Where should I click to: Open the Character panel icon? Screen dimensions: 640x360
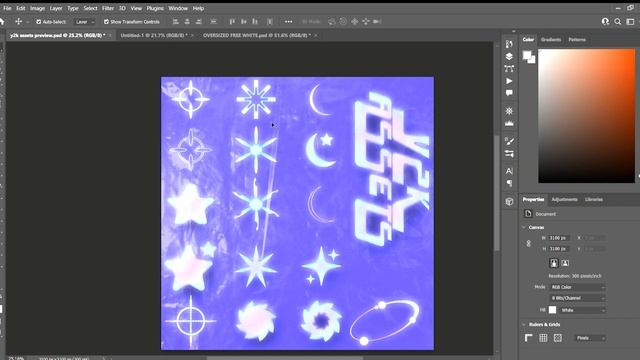pos(509,171)
